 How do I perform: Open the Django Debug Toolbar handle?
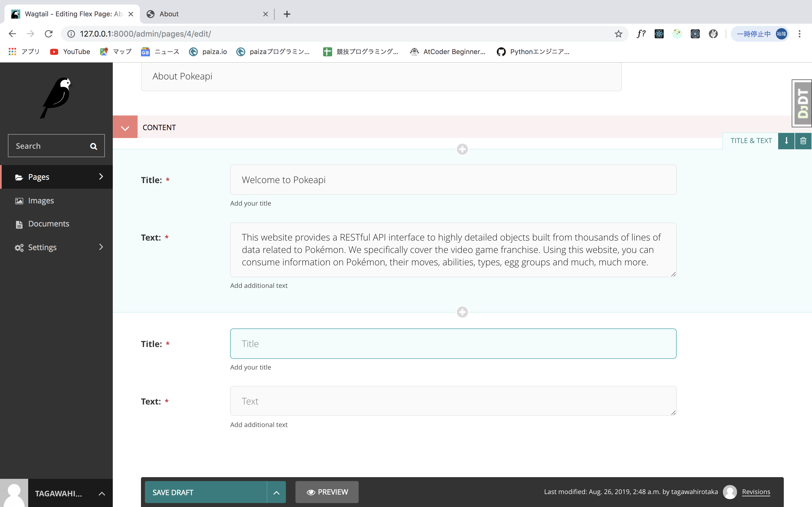tap(802, 103)
